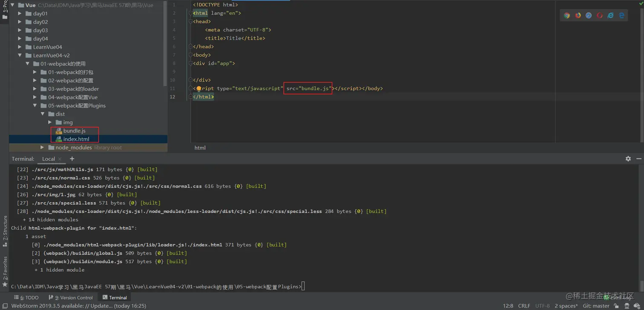Click the yellow intention lightbulb icon
The height and width of the screenshot is (310, 644).
pyautogui.click(x=199, y=88)
